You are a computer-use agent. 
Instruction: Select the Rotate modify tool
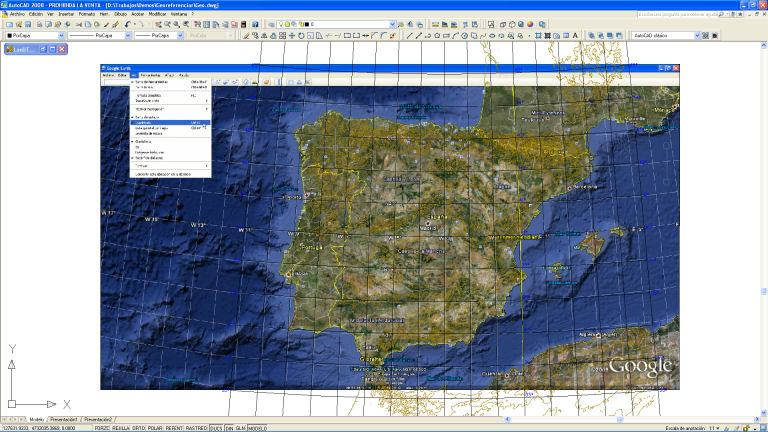(301, 36)
